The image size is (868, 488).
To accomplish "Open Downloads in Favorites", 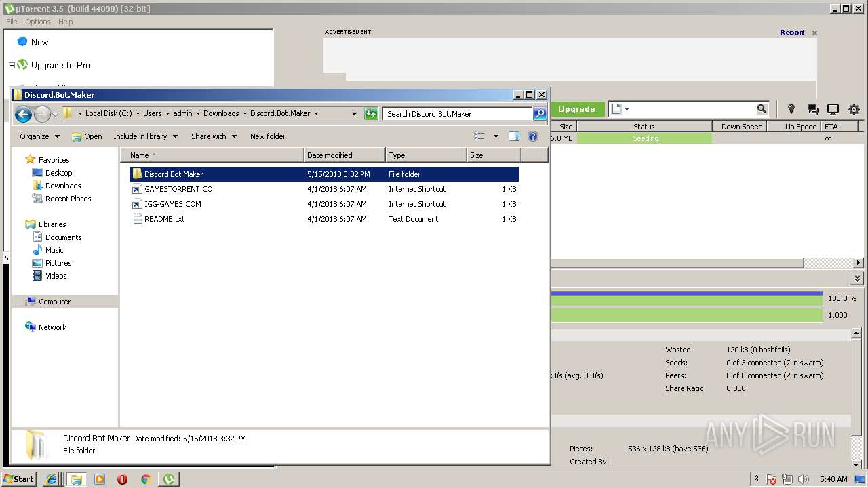I will tap(62, 186).
